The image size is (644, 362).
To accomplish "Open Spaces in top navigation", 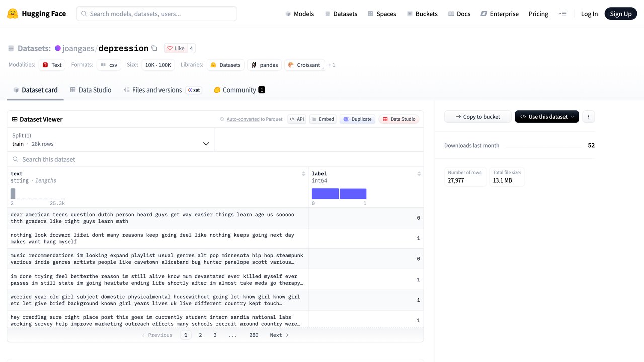I will click(x=382, y=14).
